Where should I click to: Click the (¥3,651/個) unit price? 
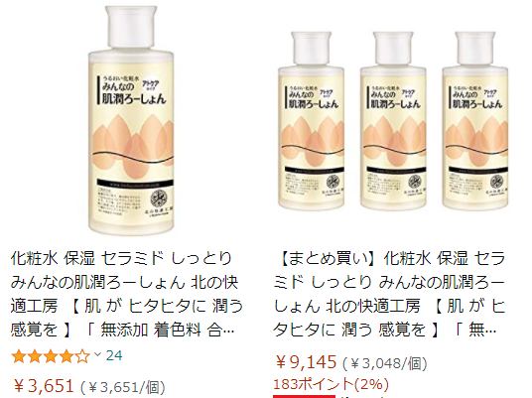(x=123, y=387)
